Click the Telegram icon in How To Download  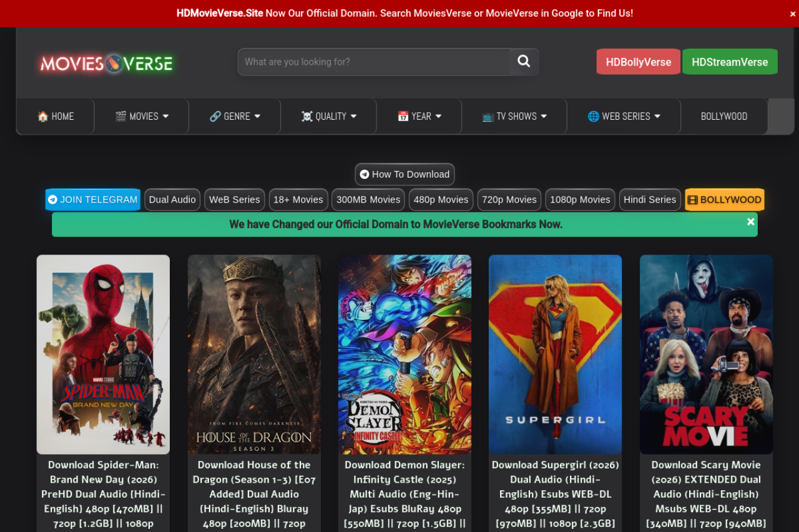click(365, 175)
